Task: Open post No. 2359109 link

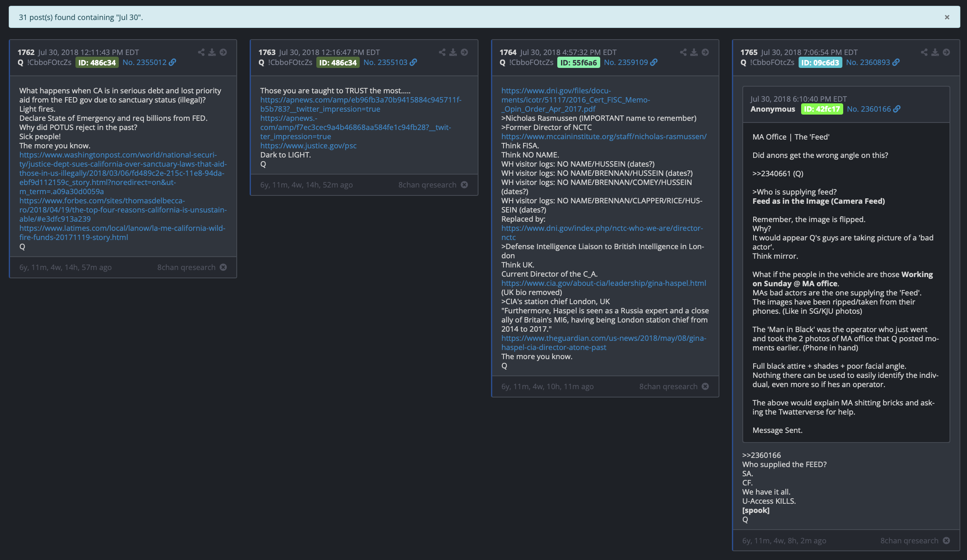Action: (626, 62)
